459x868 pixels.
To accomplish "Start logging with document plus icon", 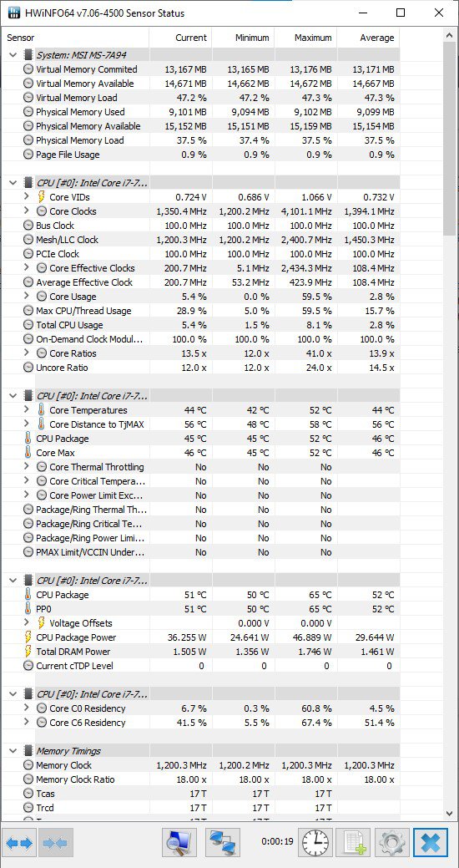I will pos(353,843).
